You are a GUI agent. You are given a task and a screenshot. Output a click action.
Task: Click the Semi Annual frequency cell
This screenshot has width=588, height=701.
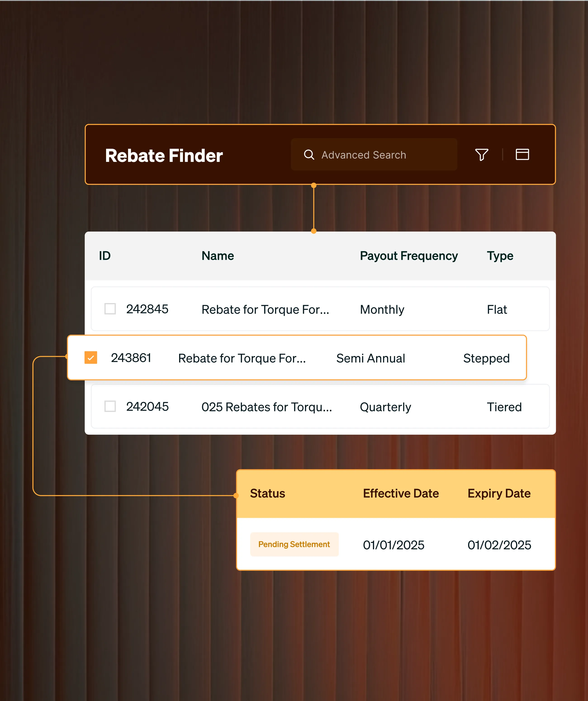pyautogui.click(x=370, y=358)
